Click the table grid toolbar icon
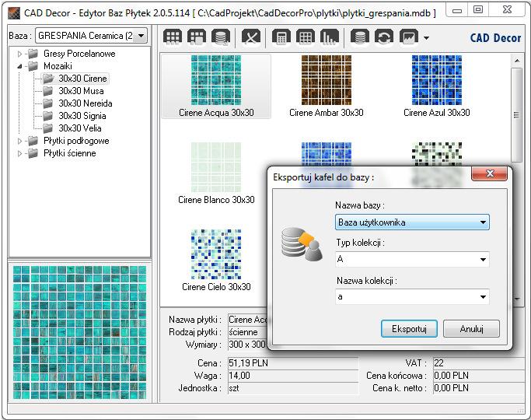Screen dimensions: 531x420 (305, 37)
